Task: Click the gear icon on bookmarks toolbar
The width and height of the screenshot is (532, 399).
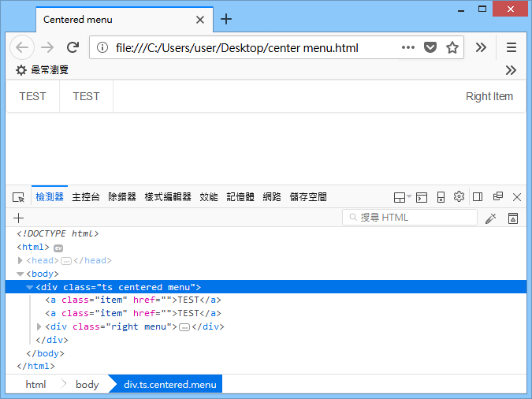Action: pyautogui.click(x=21, y=70)
